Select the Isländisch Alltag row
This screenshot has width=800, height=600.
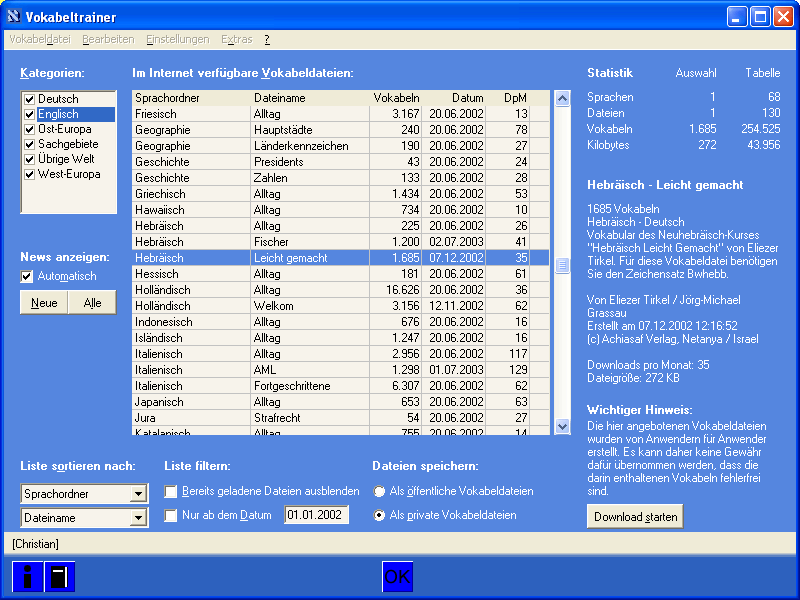[x=340, y=338]
